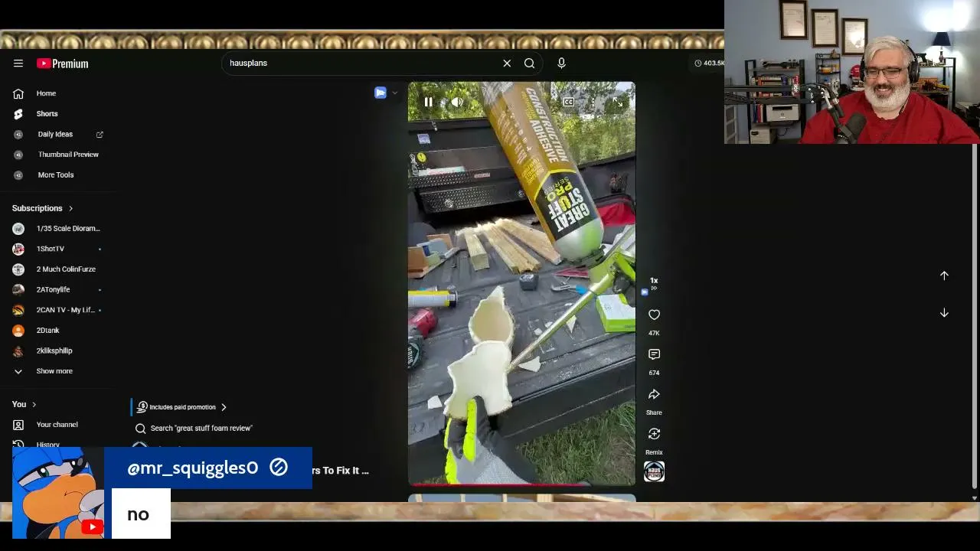Expand the You section chevron
Screen dimensions: 980x551
(x=34, y=404)
